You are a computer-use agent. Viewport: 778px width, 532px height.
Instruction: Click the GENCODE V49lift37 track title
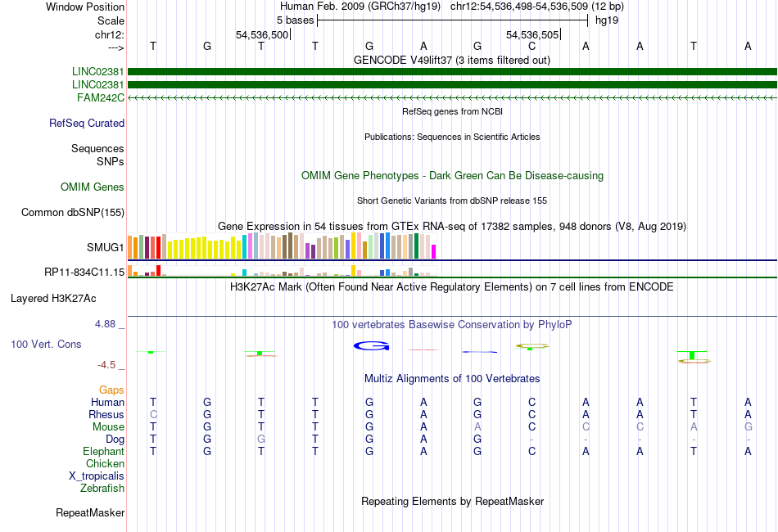(x=452, y=60)
